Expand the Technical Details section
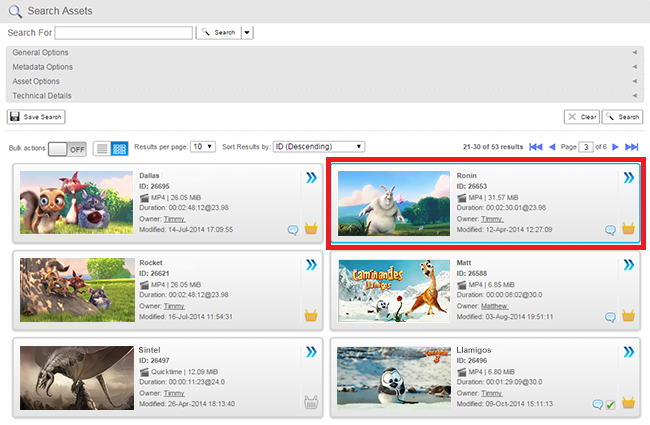 pos(324,95)
